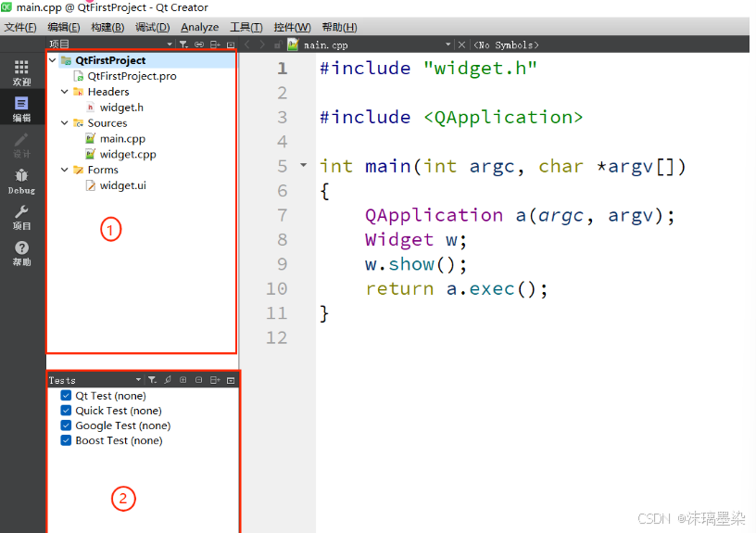Open the 欢迎 (Welcome) mode
The width and height of the screenshot is (756, 533).
(x=21, y=73)
